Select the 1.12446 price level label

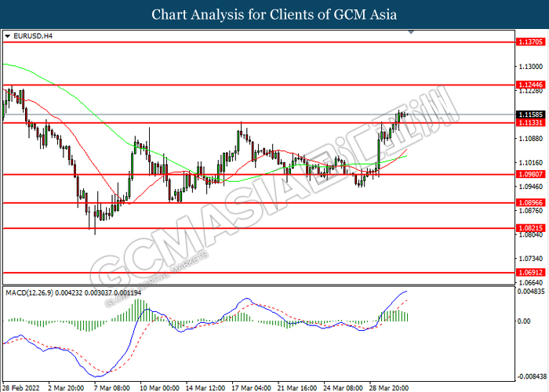pyautogui.click(x=531, y=85)
